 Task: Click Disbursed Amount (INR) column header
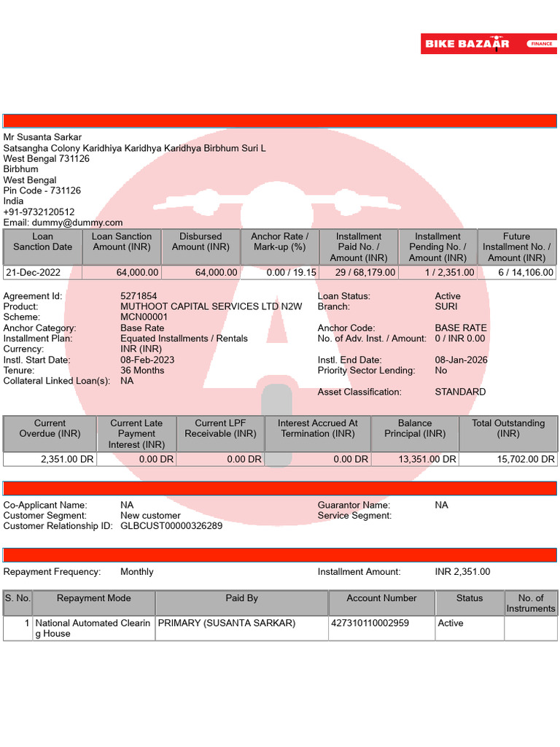[201, 247]
